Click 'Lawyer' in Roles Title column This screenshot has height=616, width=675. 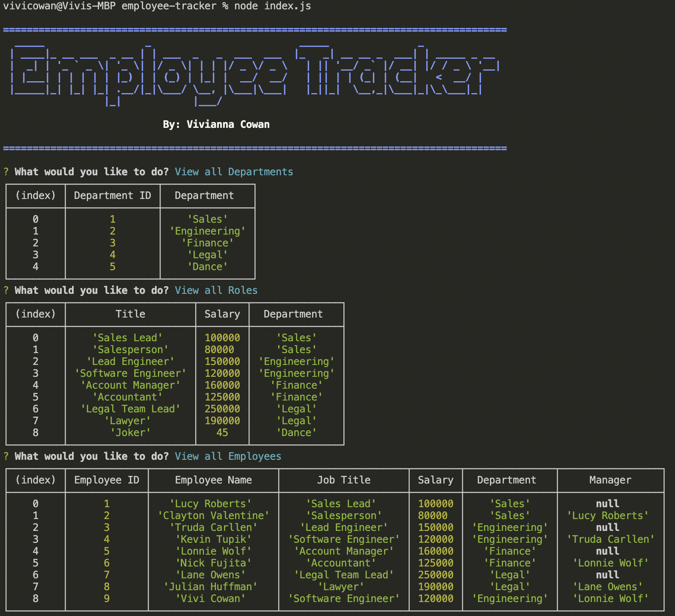(x=127, y=421)
